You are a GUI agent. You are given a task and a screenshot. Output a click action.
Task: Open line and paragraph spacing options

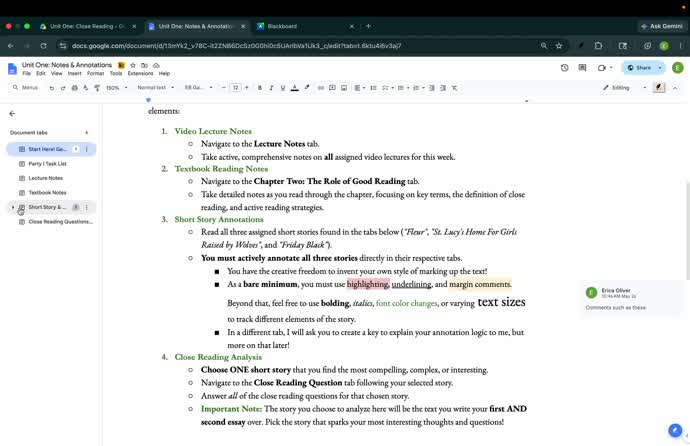pyautogui.click(x=373, y=88)
